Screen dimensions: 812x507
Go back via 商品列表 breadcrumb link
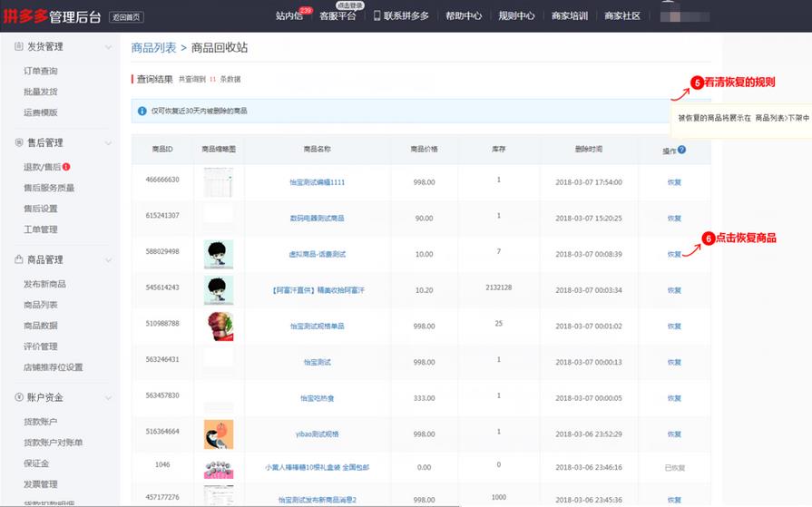tap(154, 48)
